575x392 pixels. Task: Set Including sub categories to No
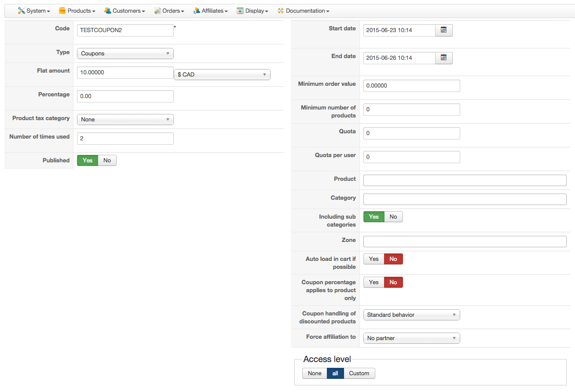click(x=393, y=217)
